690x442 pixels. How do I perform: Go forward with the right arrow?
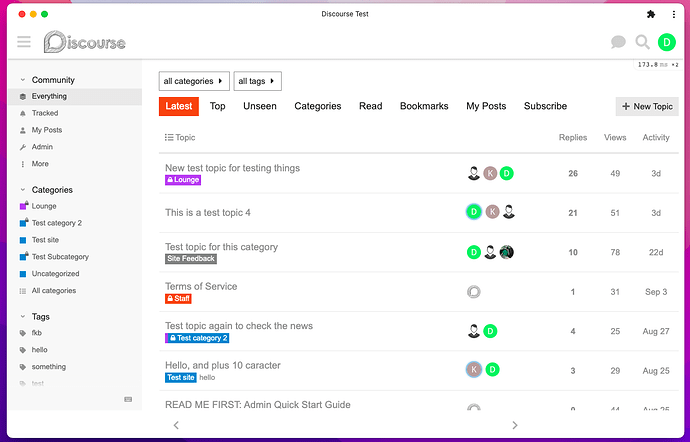click(515, 425)
